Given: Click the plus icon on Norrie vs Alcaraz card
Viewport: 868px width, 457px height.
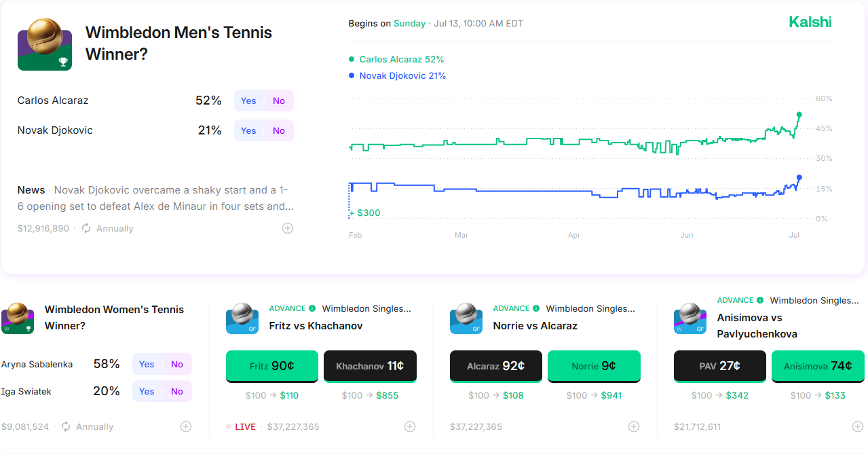Looking at the screenshot, I should click(634, 426).
